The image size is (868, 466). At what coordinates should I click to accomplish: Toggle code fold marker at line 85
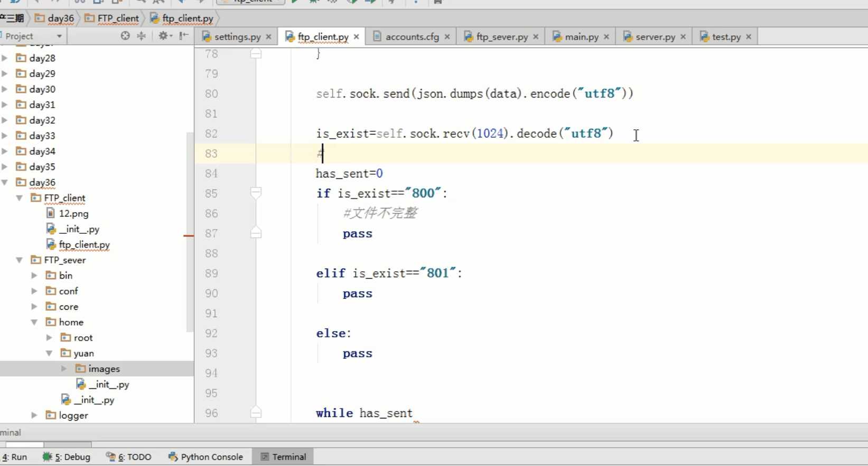pyautogui.click(x=256, y=193)
